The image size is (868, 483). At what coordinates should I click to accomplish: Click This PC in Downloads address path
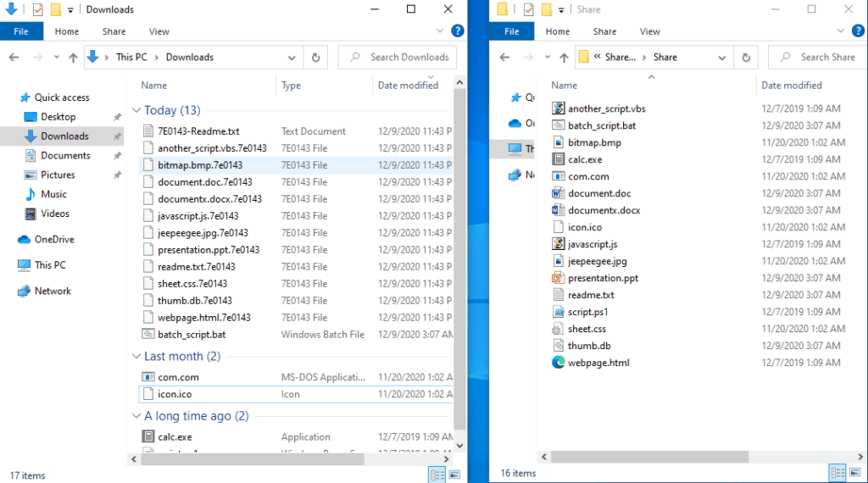(x=131, y=57)
